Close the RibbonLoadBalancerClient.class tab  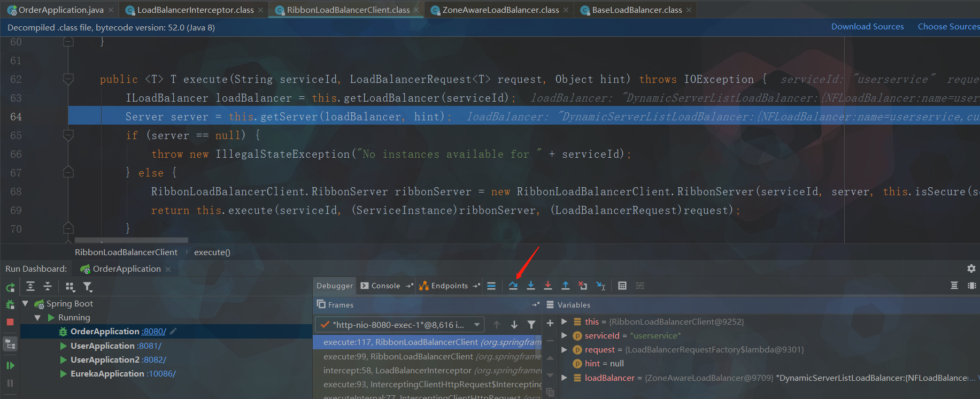point(416,10)
